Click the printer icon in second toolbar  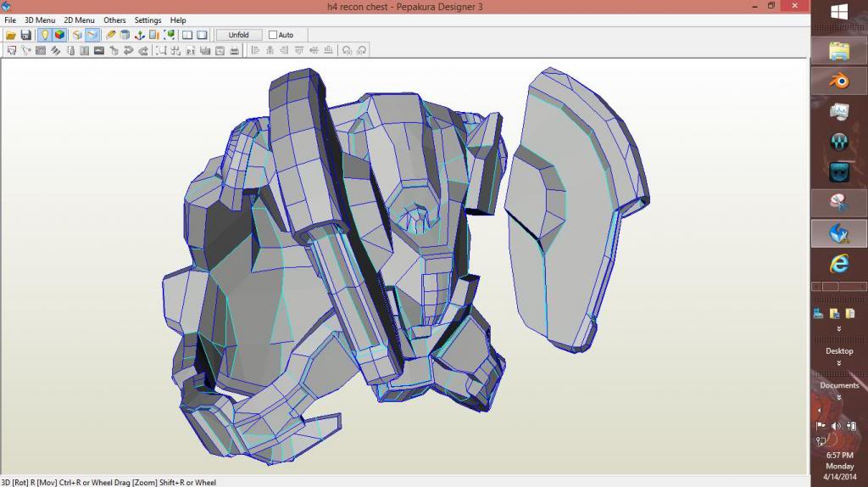(234, 50)
